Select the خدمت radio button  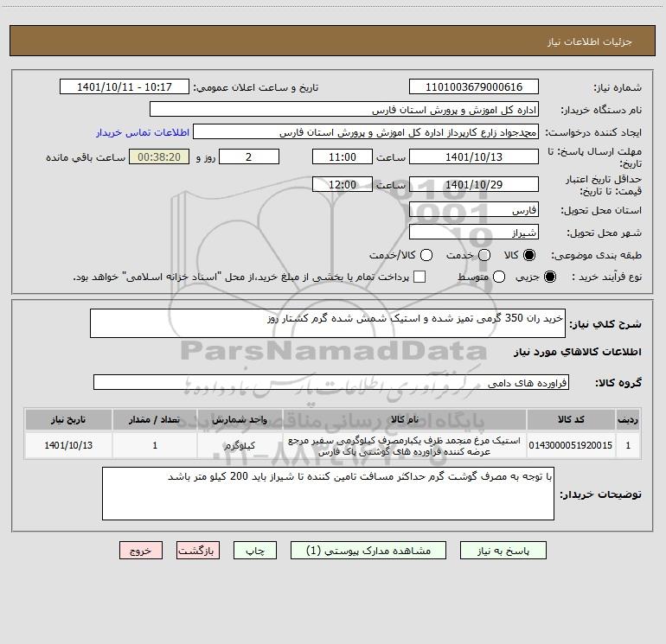[x=484, y=255]
